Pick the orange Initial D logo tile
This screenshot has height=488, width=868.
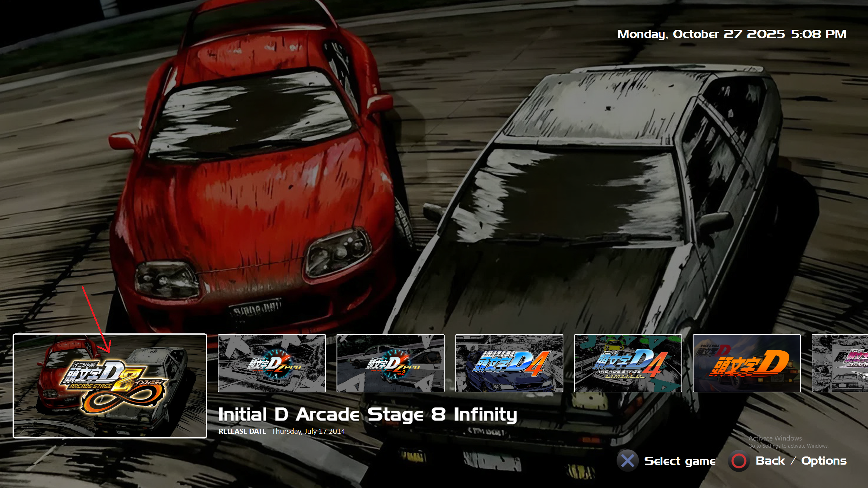coord(746,363)
